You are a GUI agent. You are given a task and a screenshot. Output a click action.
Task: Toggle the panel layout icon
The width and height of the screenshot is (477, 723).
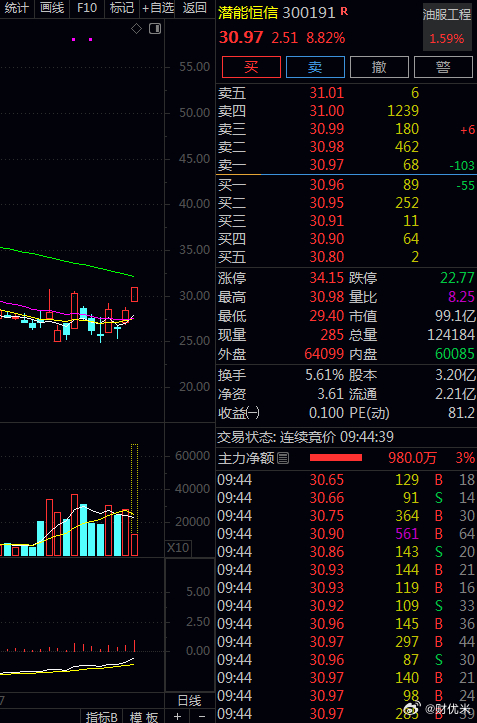[155, 29]
